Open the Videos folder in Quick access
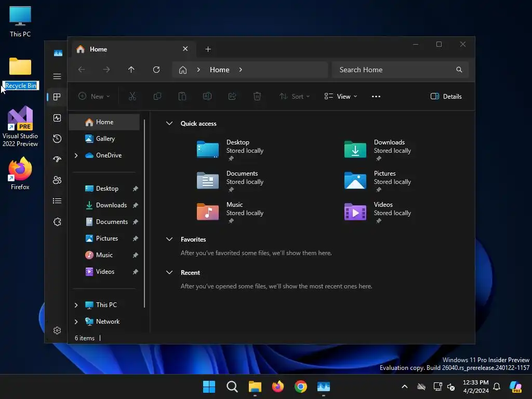The image size is (532, 399). [x=378, y=212]
